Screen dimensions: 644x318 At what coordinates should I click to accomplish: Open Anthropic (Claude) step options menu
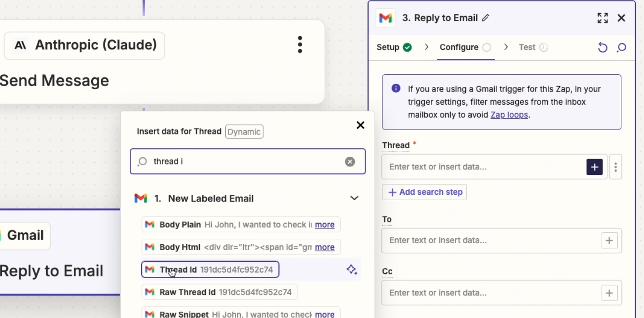pyautogui.click(x=300, y=45)
